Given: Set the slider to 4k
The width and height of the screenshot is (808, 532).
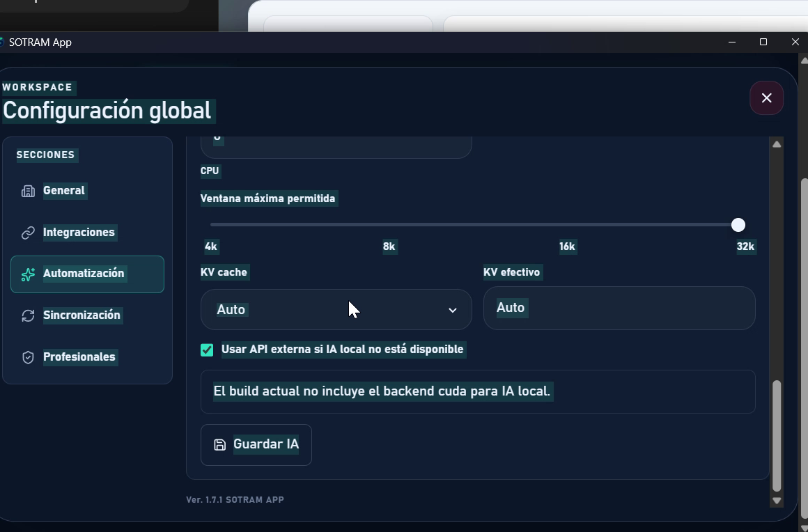Looking at the screenshot, I should tap(211, 247).
